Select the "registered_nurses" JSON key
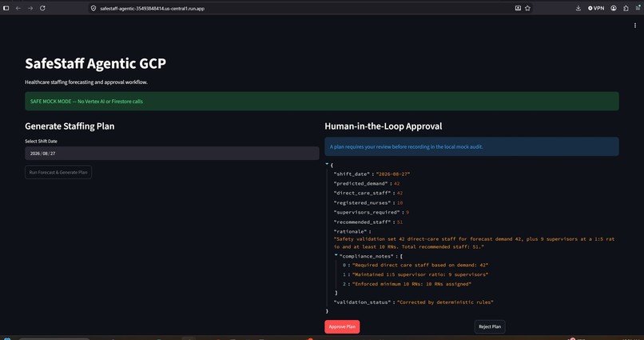Screen dimensions: 644x340 click(x=362, y=202)
